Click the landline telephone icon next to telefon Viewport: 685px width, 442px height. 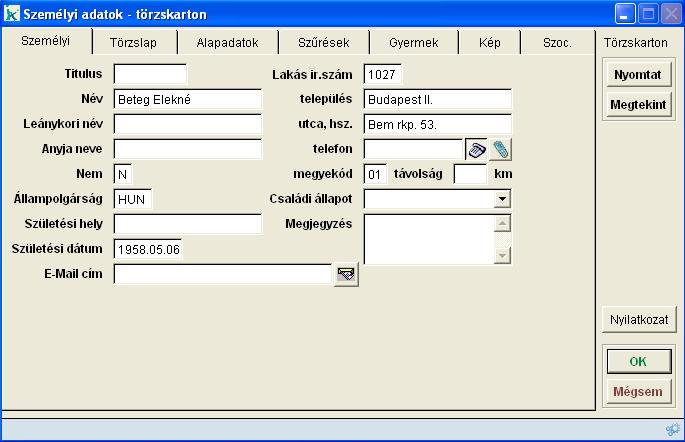pyautogui.click(x=477, y=149)
